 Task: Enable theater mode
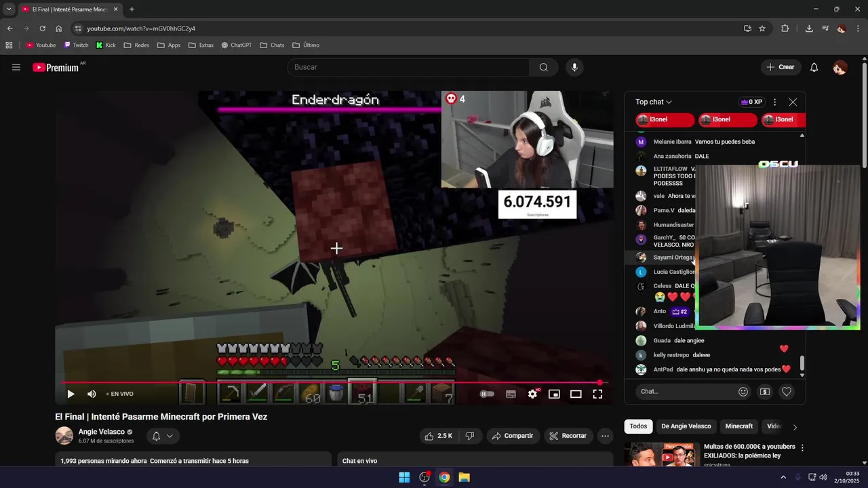click(x=576, y=394)
